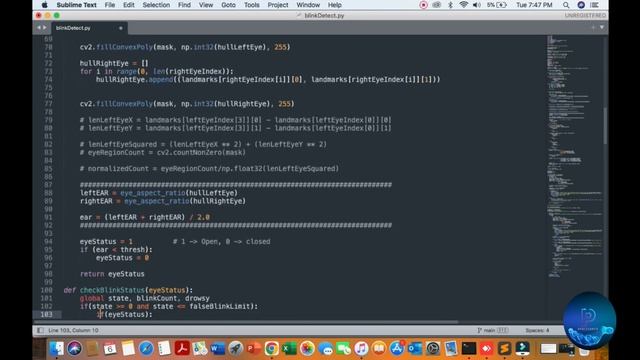This screenshot has height=360, width=640.
Task: Open Messages in the Dock
Action: 325,349
